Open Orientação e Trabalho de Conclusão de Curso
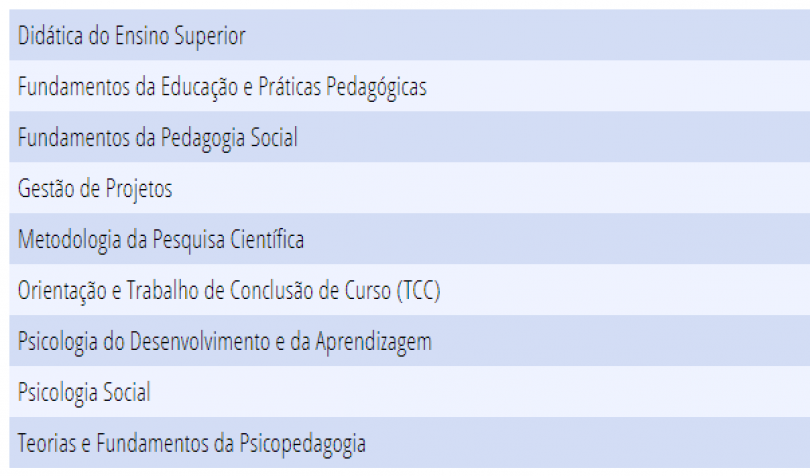 point(410,290)
